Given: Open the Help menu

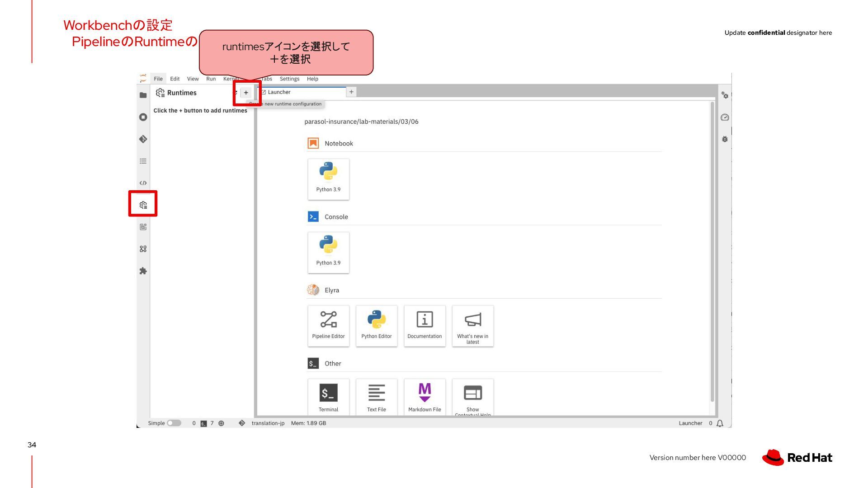Looking at the screenshot, I should [x=312, y=79].
